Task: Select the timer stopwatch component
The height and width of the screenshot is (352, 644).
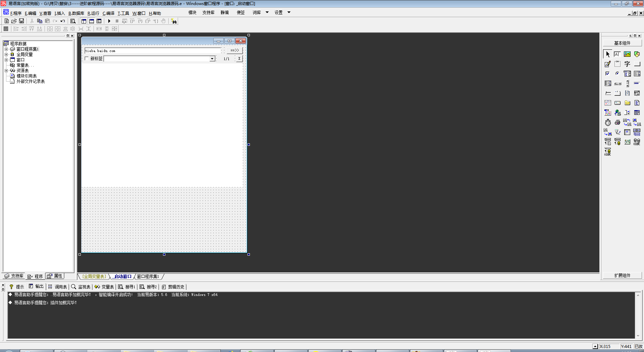Action: (607, 122)
